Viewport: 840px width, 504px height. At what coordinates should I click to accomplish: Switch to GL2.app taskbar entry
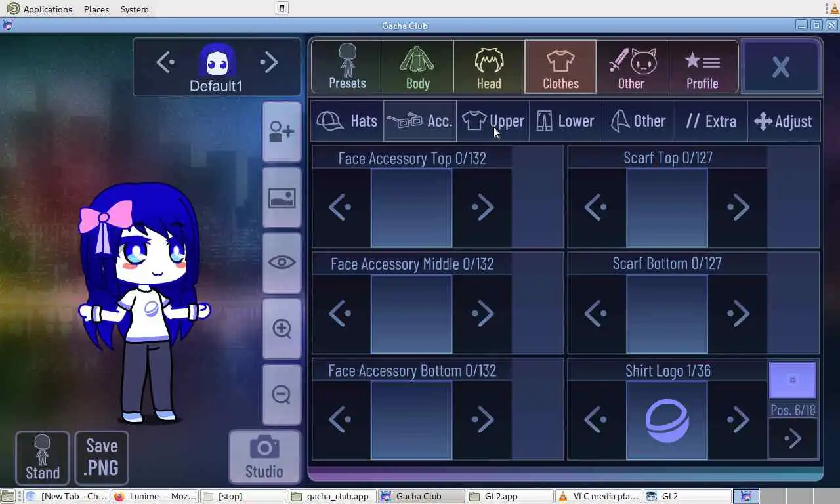click(510, 496)
